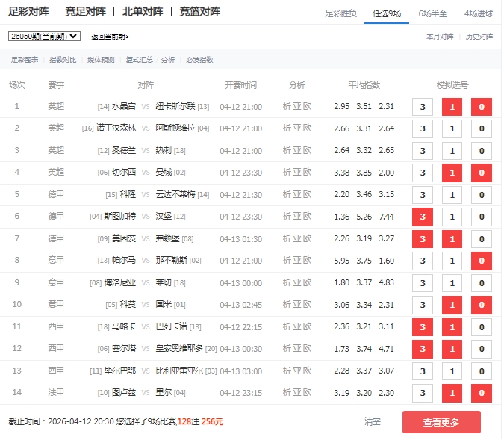Screen dimensions: 504x440
Task: Click the 清空 clear selections button
Action: [x=373, y=421]
